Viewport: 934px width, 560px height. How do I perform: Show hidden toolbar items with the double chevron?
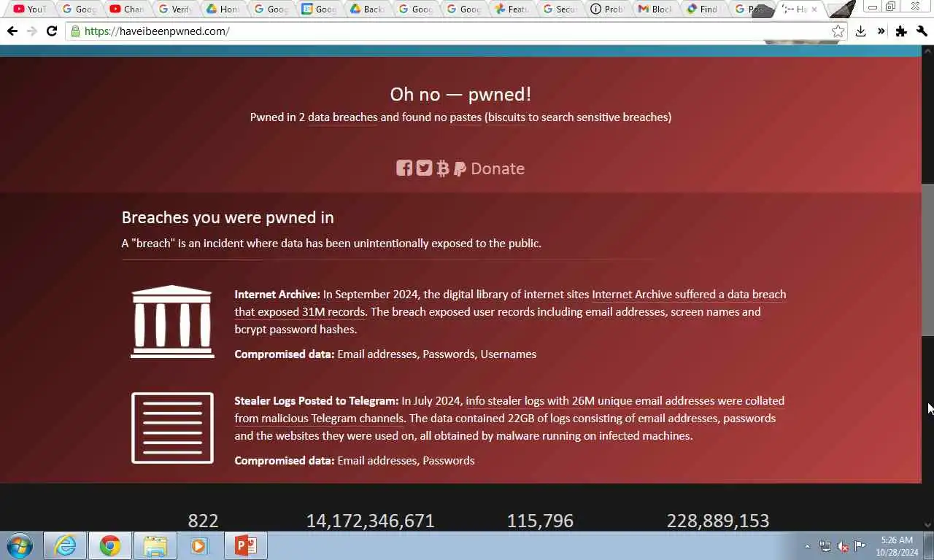[881, 31]
